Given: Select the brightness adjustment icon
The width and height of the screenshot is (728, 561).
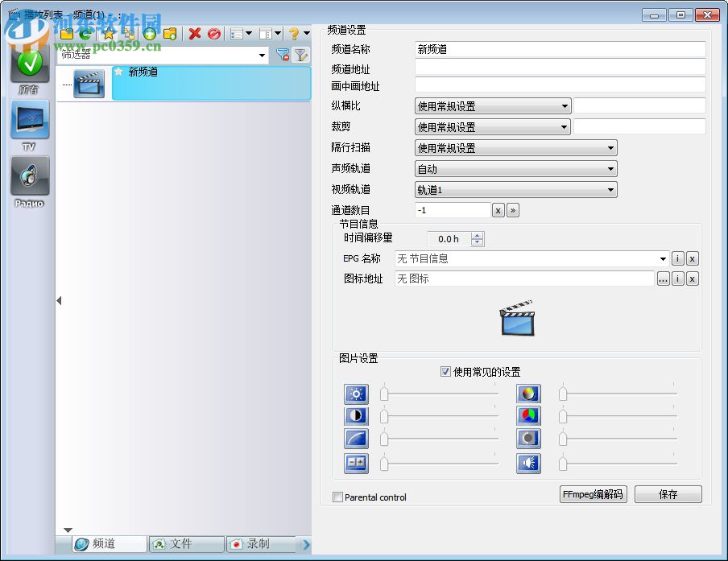Looking at the screenshot, I should pyautogui.click(x=356, y=394).
